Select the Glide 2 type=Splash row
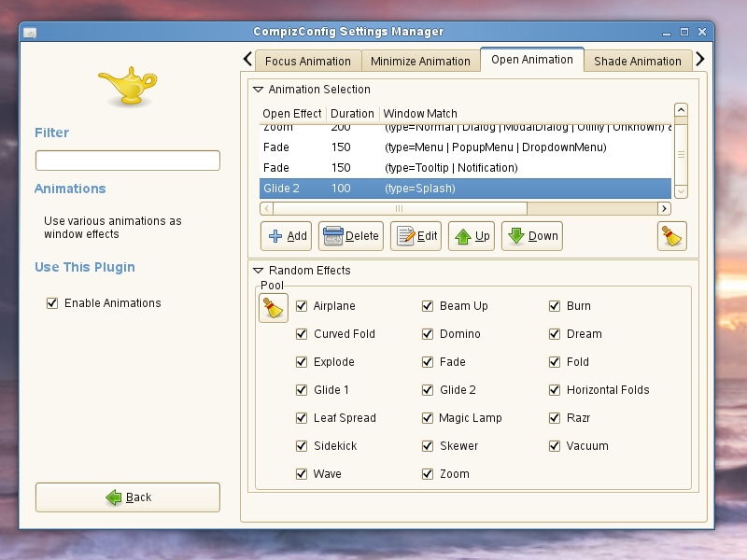The width and height of the screenshot is (747, 560). [465, 189]
